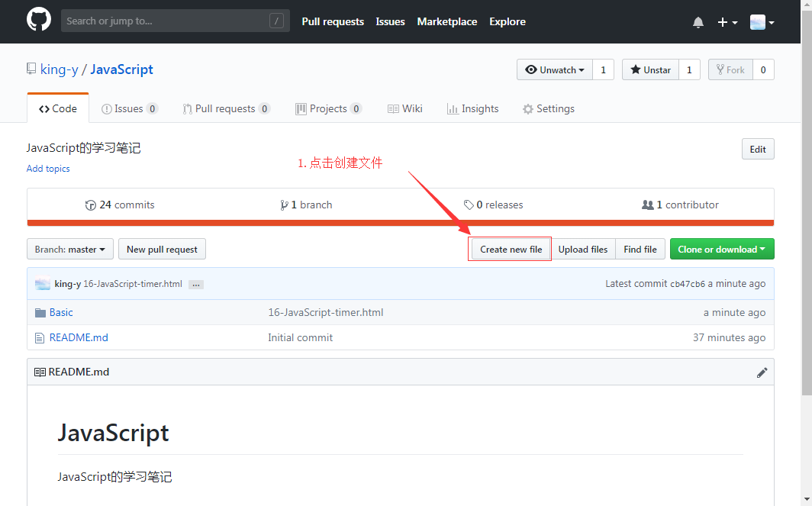
Task: Open the Initial commit message link
Action: (301, 337)
